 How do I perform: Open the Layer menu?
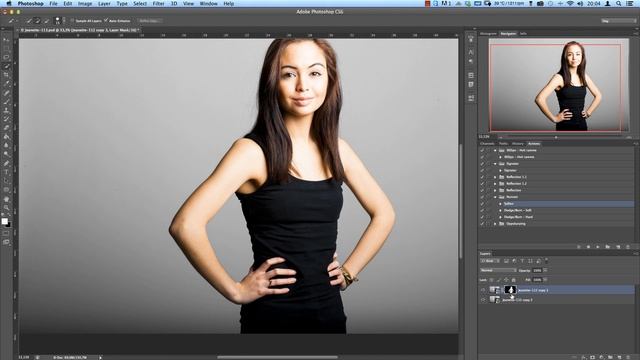pyautogui.click(x=104, y=4)
